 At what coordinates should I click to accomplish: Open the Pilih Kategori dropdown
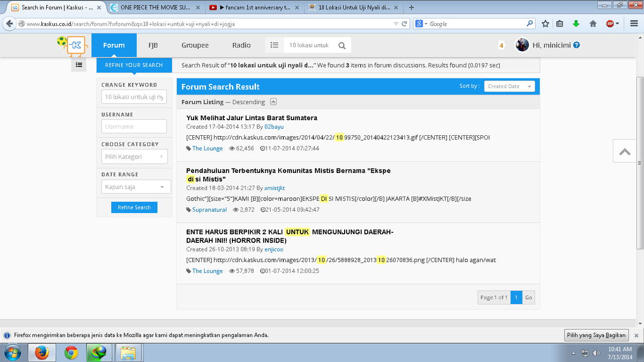[x=134, y=157]
